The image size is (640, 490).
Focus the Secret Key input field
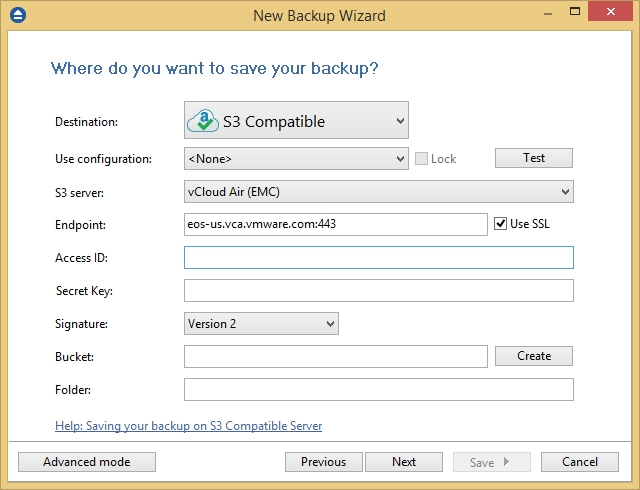pos(379,291)
